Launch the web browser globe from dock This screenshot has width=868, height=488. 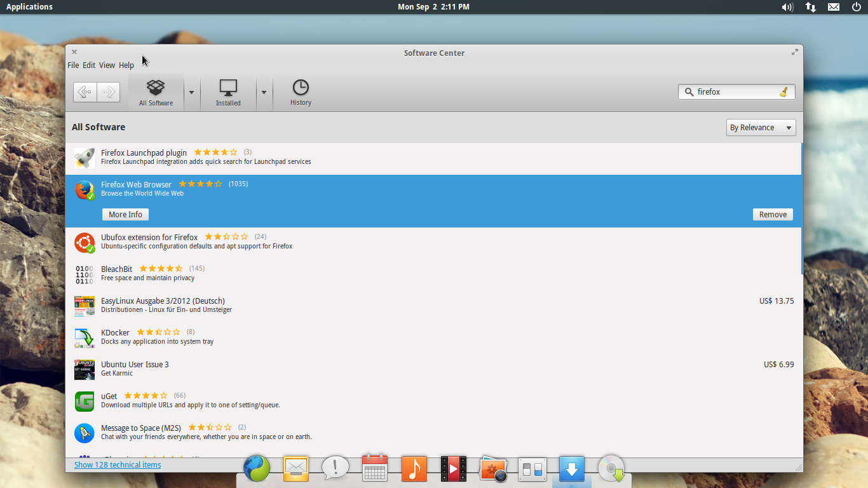point(257,469)
